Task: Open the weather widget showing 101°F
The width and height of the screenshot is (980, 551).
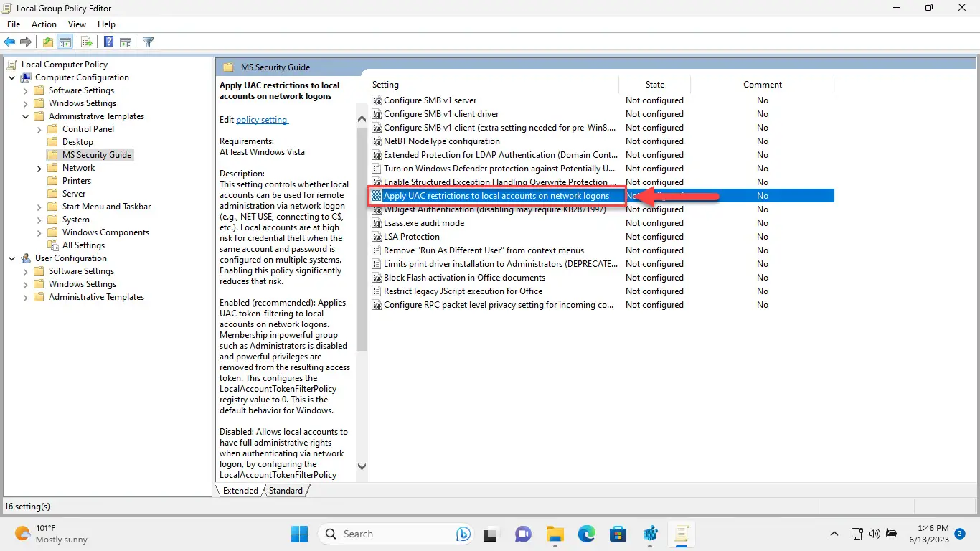Action: click(x=50, y=534)
